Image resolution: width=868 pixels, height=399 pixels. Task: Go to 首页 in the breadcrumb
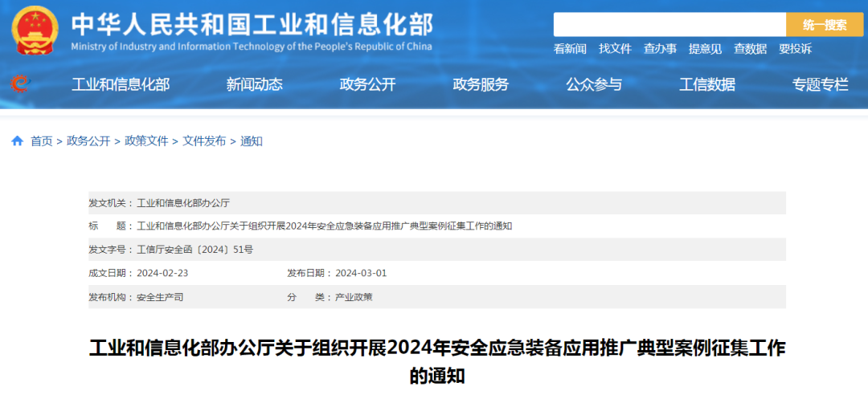tap(42, 141)
